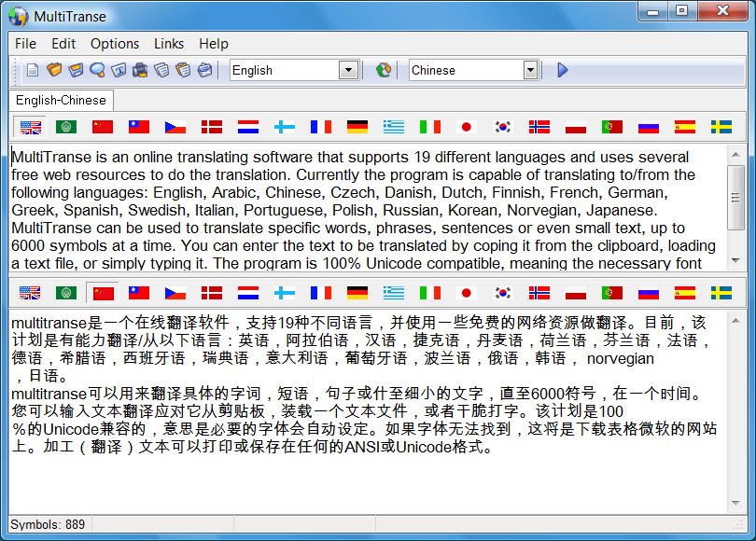Pick Taiwan flag in target language row

pyautogui.click(x=139, y=293)
